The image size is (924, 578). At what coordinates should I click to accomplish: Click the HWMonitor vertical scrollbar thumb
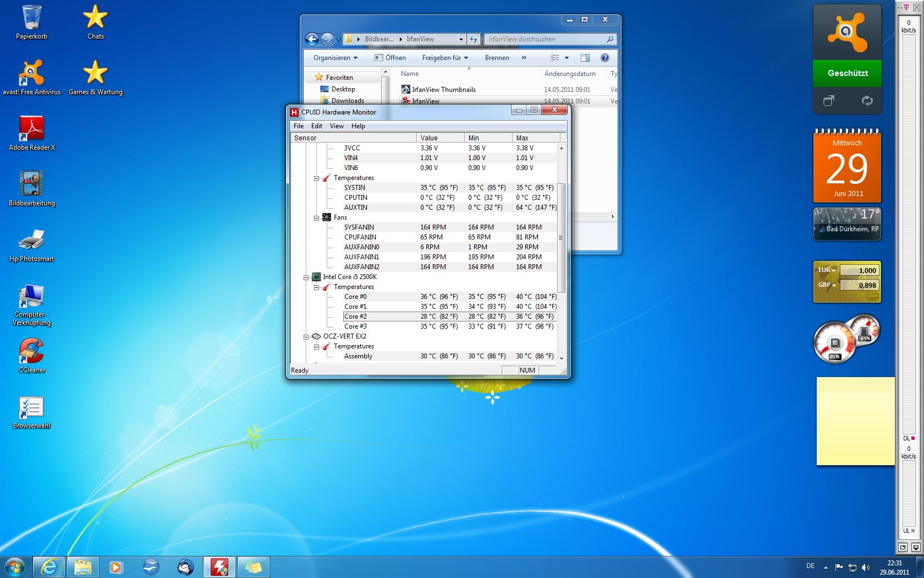[561, 238]
